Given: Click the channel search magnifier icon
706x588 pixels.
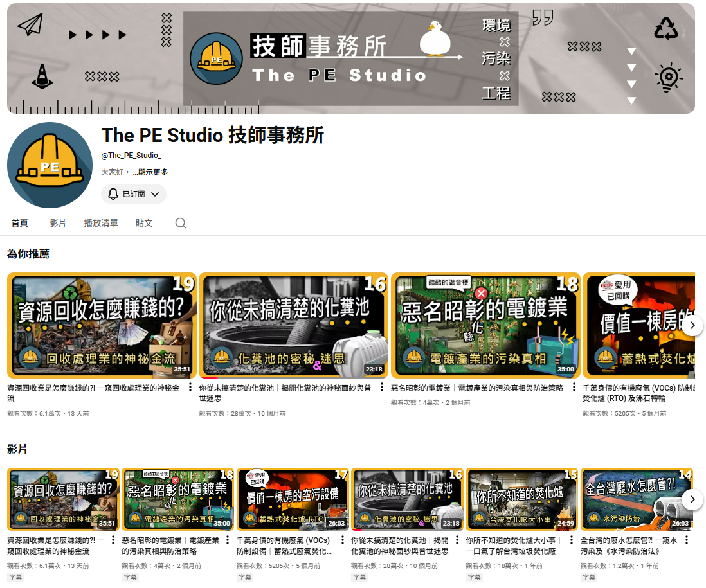Looking at the screenshot, I should coord(181,223).
